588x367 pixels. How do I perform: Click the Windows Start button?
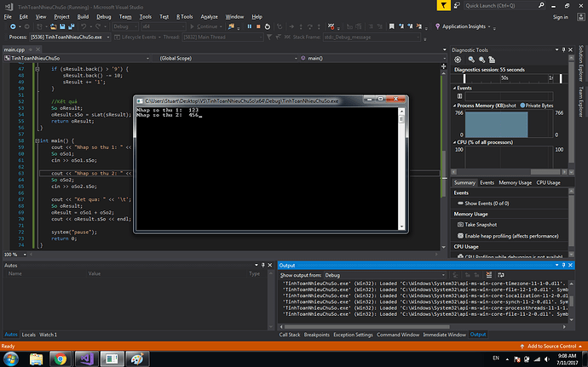point(11,359)
